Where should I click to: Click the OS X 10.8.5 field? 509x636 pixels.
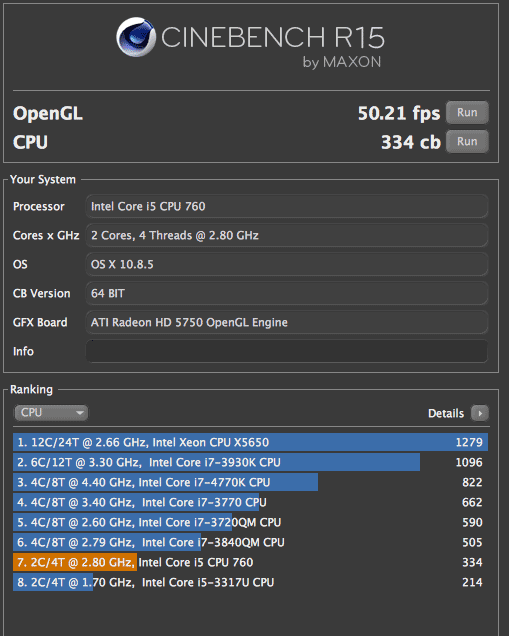tap(287, 264)
